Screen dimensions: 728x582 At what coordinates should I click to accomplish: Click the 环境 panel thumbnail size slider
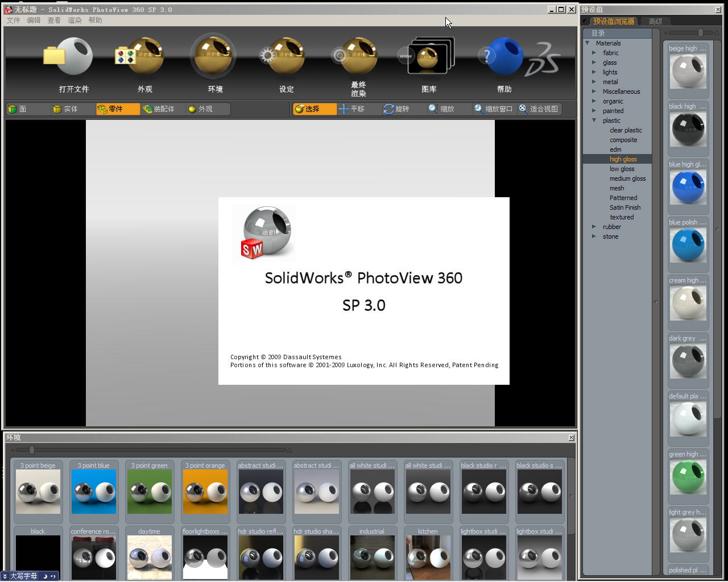(32, 450)
